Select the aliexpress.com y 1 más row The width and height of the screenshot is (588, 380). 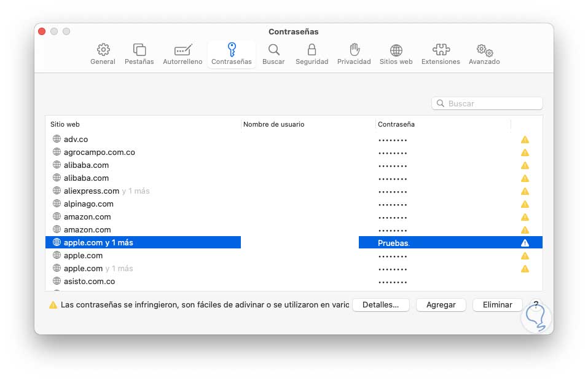click(294, 191)
